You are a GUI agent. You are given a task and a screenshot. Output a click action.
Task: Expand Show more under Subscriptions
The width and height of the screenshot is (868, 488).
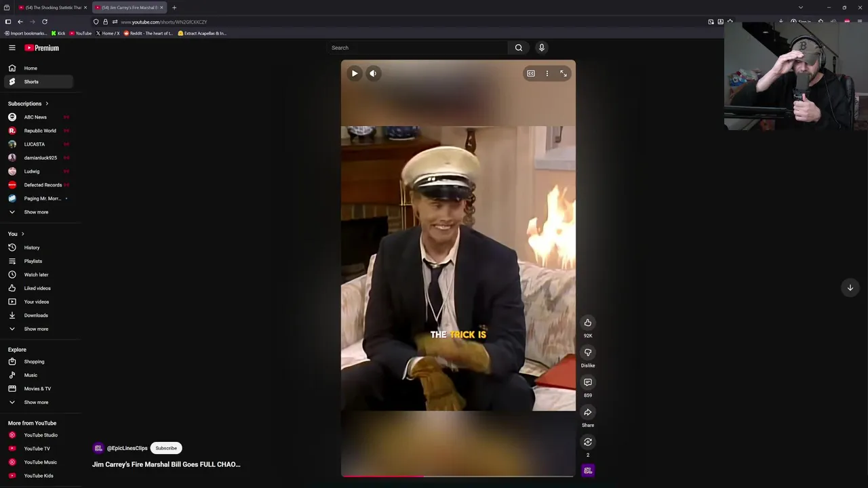tap(39, 212)
